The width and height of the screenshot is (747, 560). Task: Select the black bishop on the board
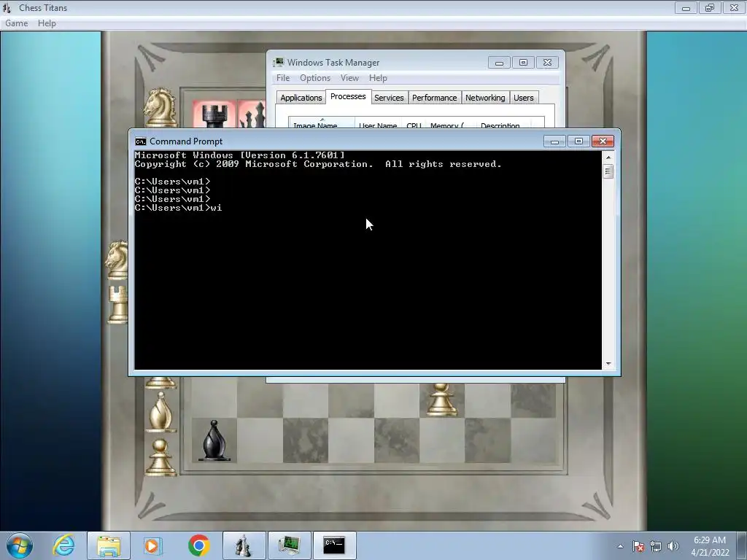point(214,440)
